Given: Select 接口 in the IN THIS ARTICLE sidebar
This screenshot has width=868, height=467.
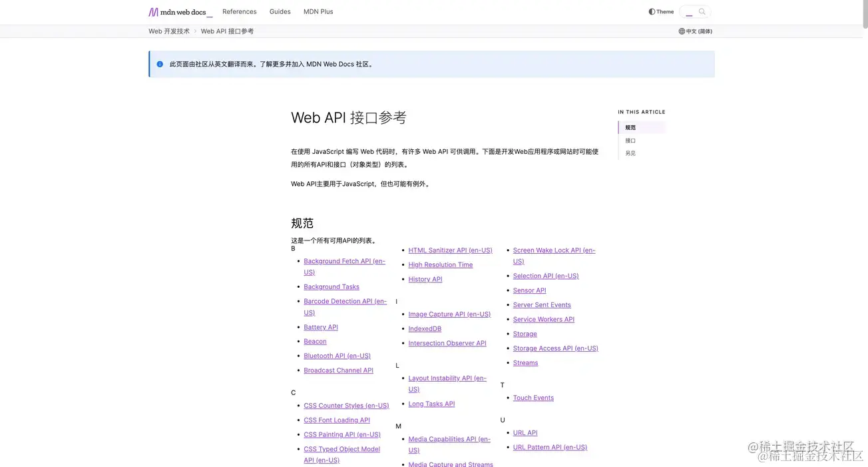Looking at the screenshot, I should [630, 140].
